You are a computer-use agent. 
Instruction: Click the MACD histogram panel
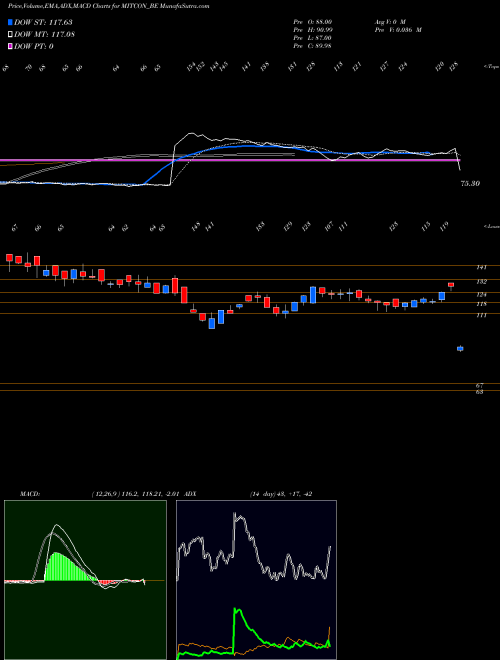[x=85, y=580]
